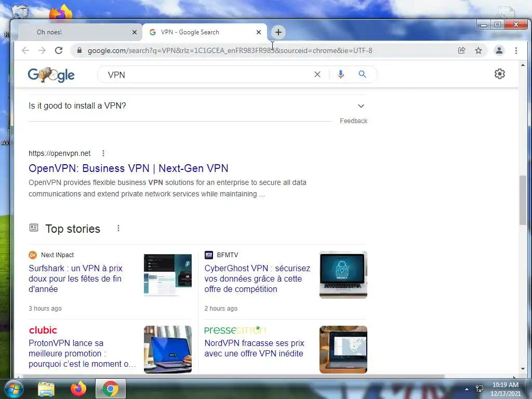Click the scrollbar down arrow
This screenshot has width=532, height=399.
point(523,369)
